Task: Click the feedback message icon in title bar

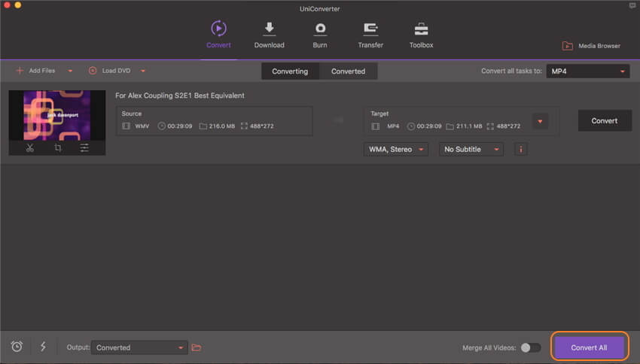Action: (632, 6)
